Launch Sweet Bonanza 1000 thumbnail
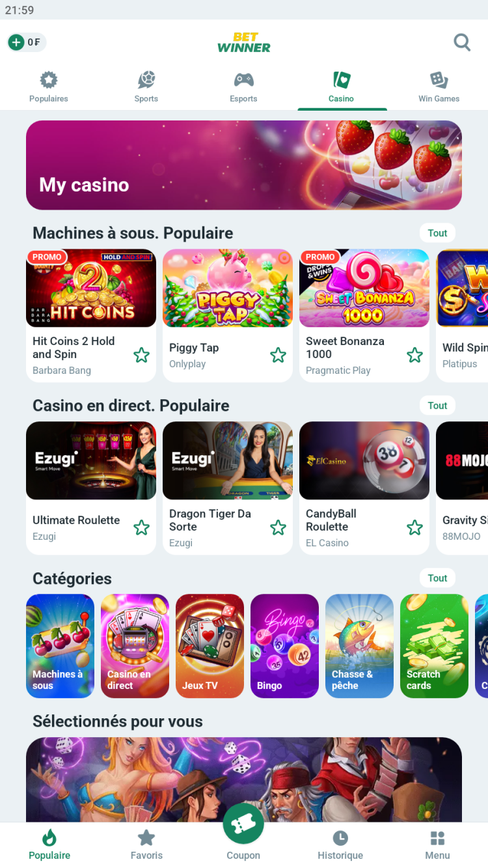Viewport: 488px width, 868px height. coord(364,288)
